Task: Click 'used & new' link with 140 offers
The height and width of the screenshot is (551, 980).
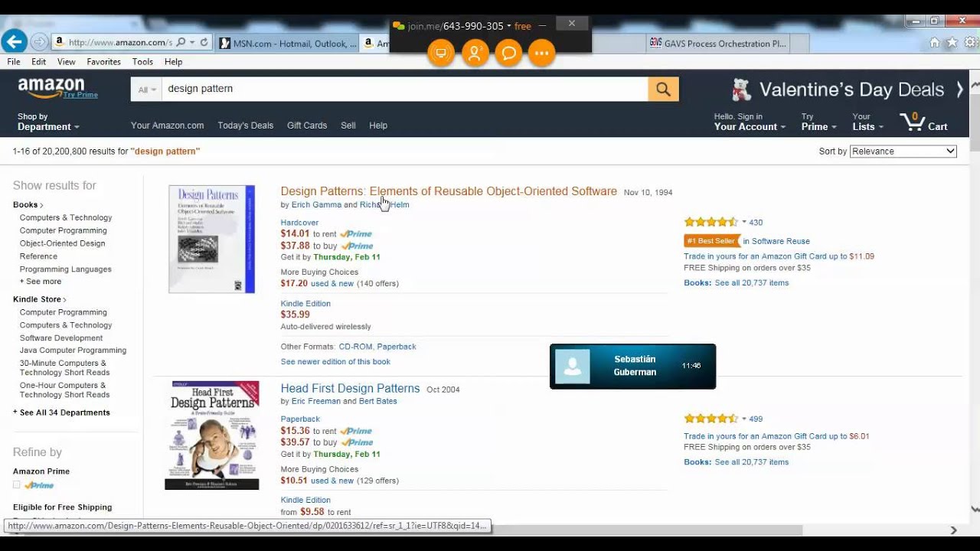Action: pos(332,284)
